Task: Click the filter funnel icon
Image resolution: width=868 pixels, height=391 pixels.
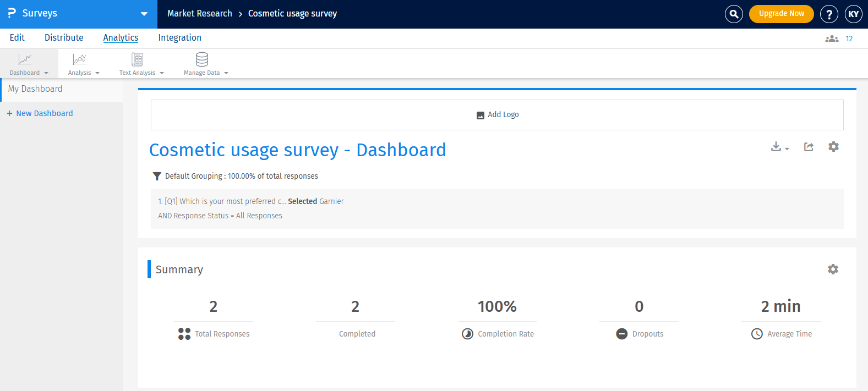Action: pyautogui.click(x=157, y=177)
